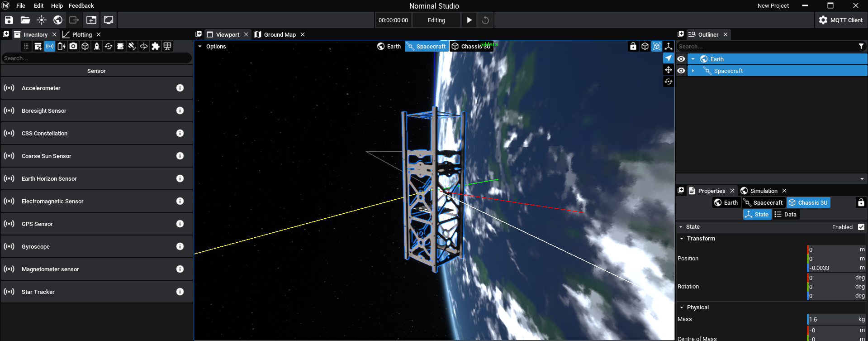Open the filter icon in Outliner search

coord(861,46)
